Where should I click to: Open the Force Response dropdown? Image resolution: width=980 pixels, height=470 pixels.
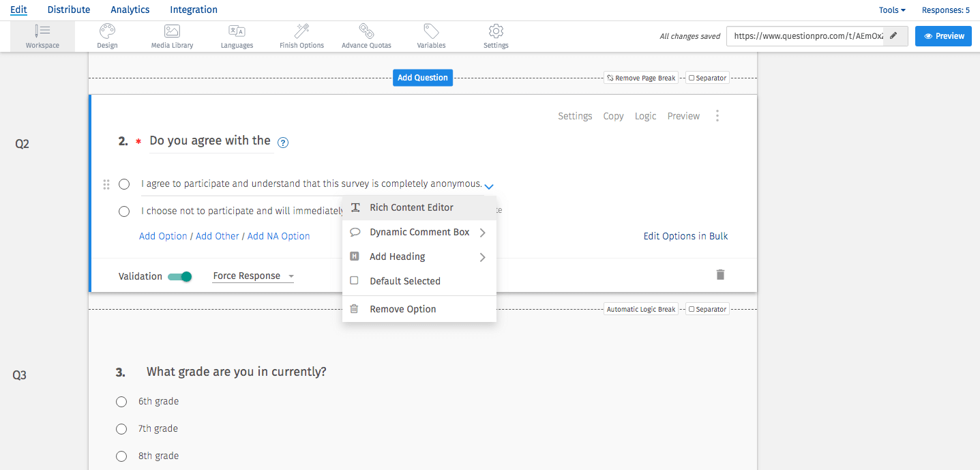click(x=253, y=276)
